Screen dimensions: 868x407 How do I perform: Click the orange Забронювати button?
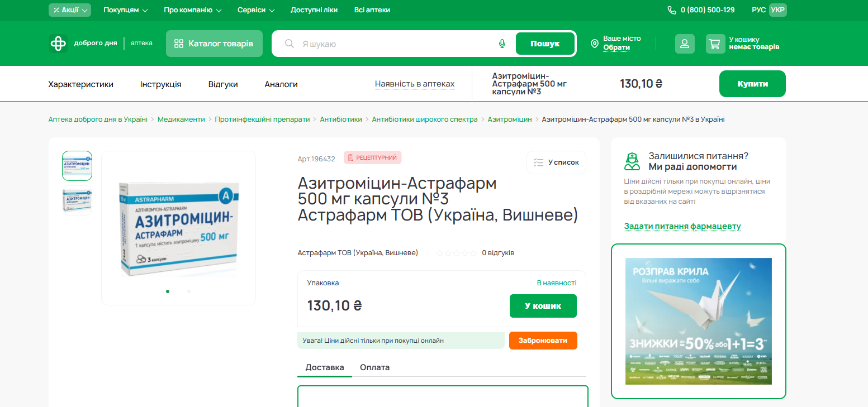point(543,341)
